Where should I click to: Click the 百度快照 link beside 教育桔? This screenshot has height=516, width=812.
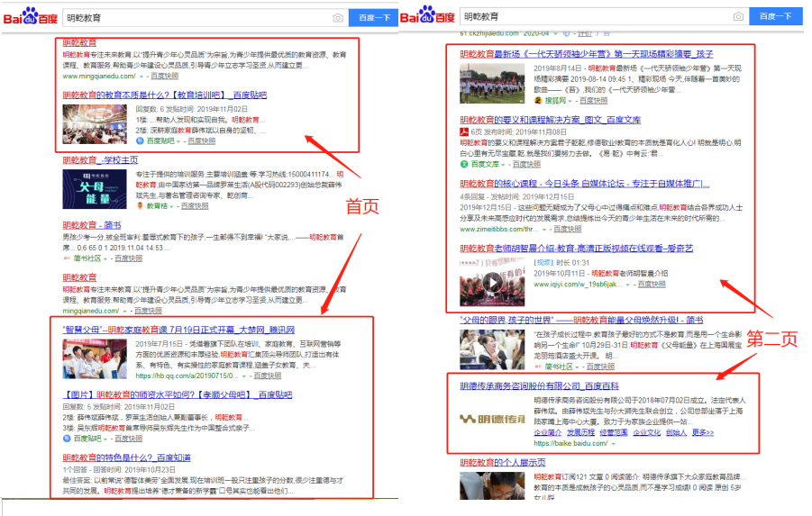coord(195,206)
